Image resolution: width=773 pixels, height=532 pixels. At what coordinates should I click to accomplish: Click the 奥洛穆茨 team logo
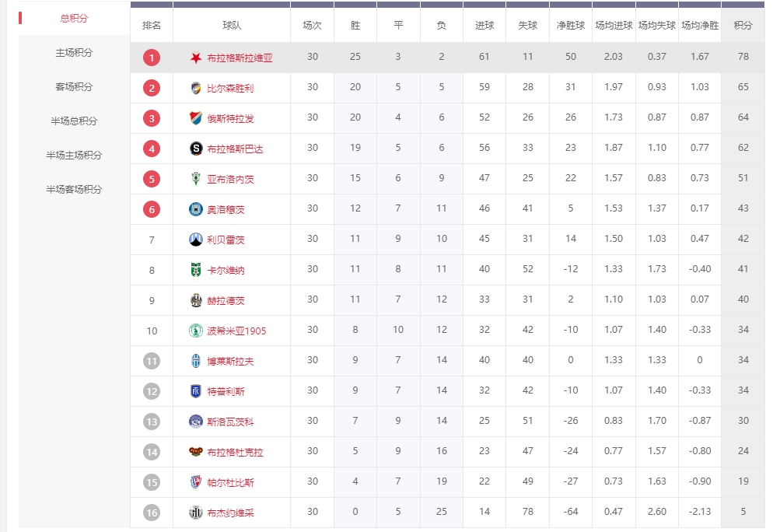pos(196,209)
